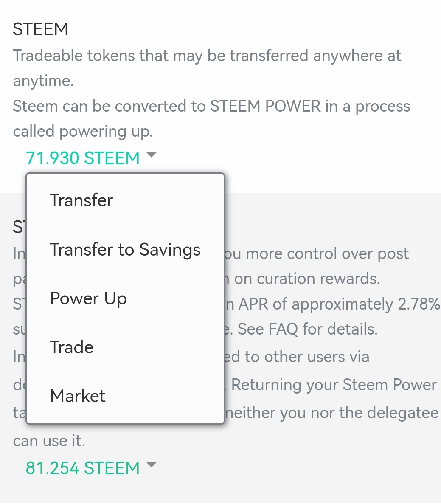Image resolution: width=441 pixels, height=504 pixels.
Task: Open Market from the dropdown list
Action: pyautogui.click(x=78, y=396)
